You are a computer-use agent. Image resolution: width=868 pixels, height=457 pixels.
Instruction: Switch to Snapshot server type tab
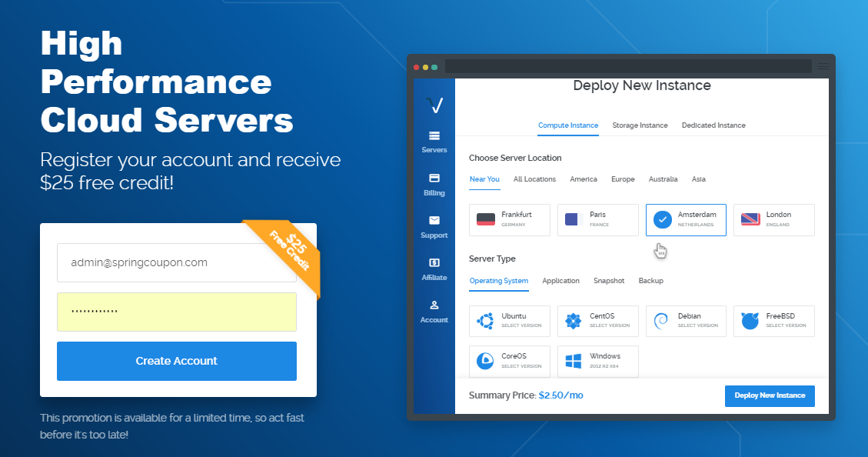[609, 281]
